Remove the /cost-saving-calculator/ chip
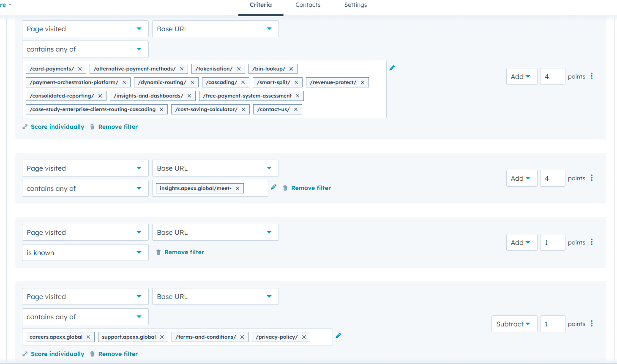 coord(243,109)
